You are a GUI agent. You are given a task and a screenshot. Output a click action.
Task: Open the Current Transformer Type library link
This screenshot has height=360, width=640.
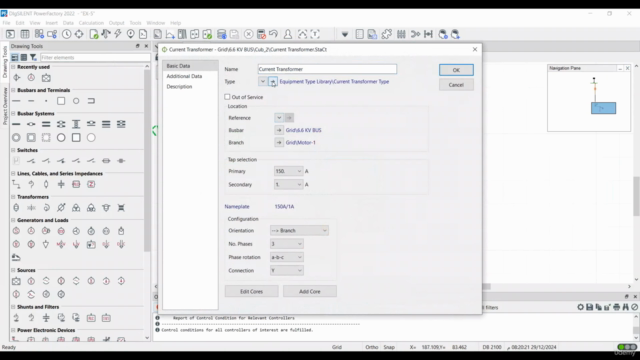click(334, 82)
